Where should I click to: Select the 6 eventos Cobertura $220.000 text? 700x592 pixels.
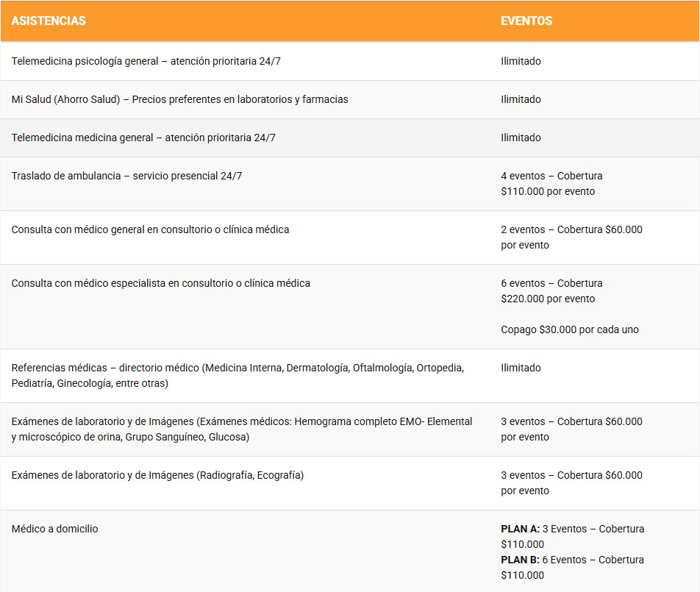(551, 290)
